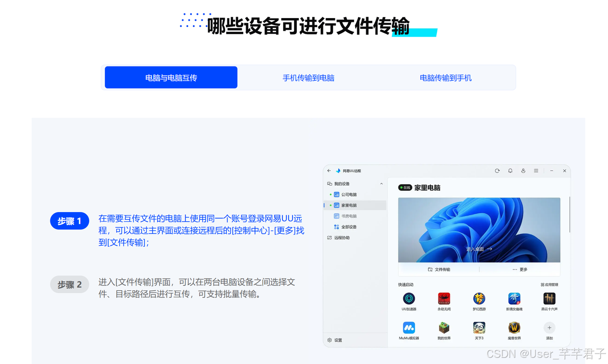The height and width of the screenshot is (364, 608).
Task: Open the notification bell in the title bar
Action: click(510, 170)
